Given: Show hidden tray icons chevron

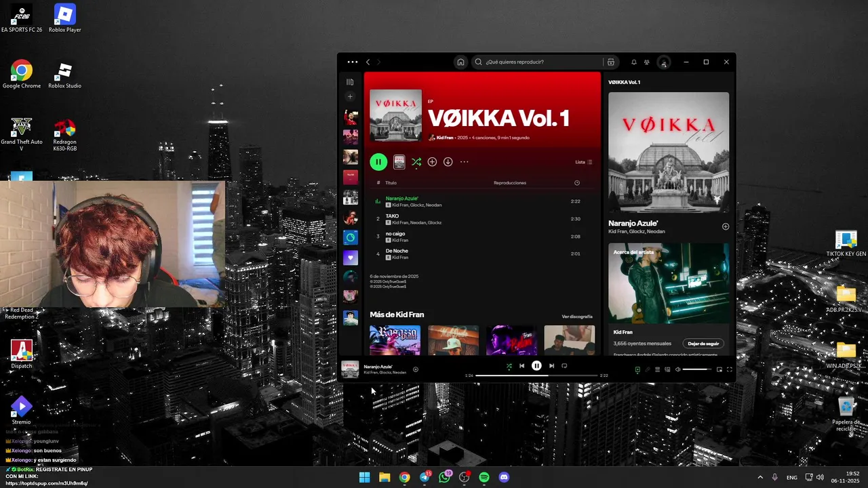Looking at the screenshot, I should coord(760,477).
